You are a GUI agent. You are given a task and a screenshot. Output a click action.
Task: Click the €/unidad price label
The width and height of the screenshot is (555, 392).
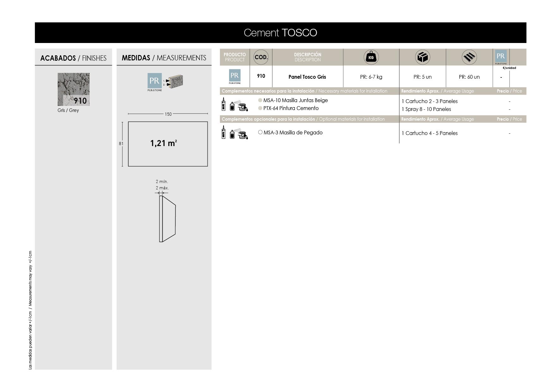[x=509, y=68]
